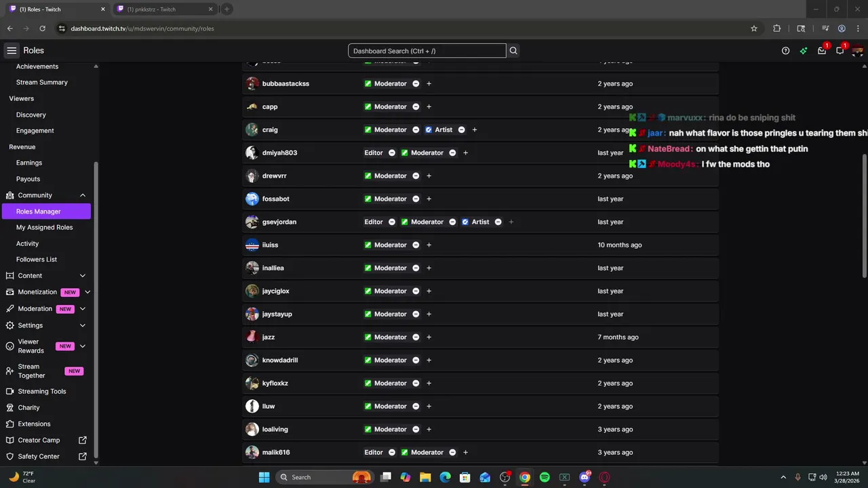Open Safety Center external link

pos(46,456)
